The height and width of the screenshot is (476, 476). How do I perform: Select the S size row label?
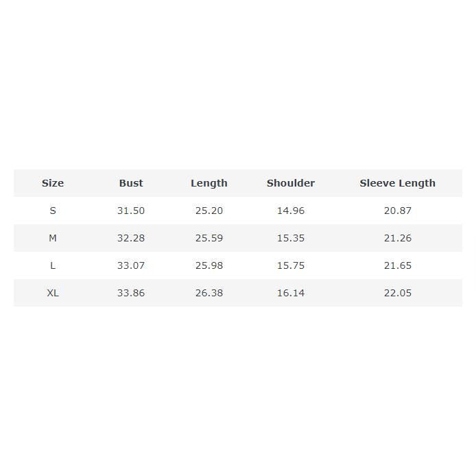pos(53,211)
